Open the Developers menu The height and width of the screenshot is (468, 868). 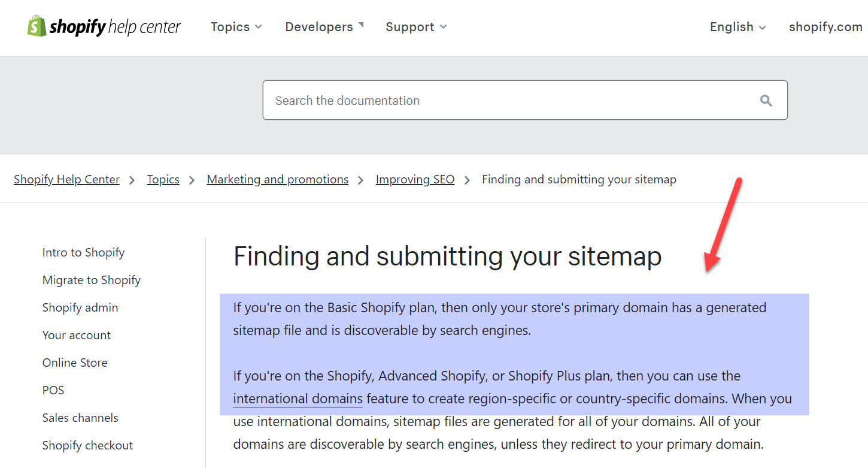(324, 27)
